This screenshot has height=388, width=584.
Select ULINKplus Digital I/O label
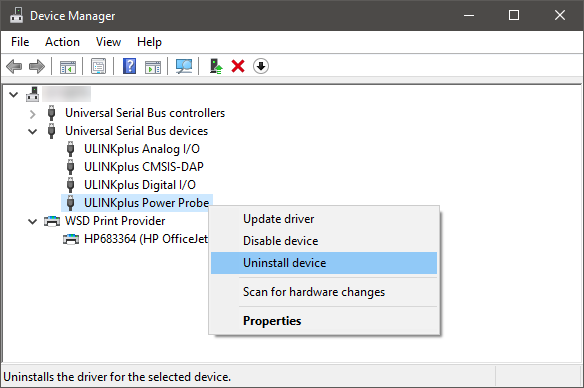click(140, 185)
